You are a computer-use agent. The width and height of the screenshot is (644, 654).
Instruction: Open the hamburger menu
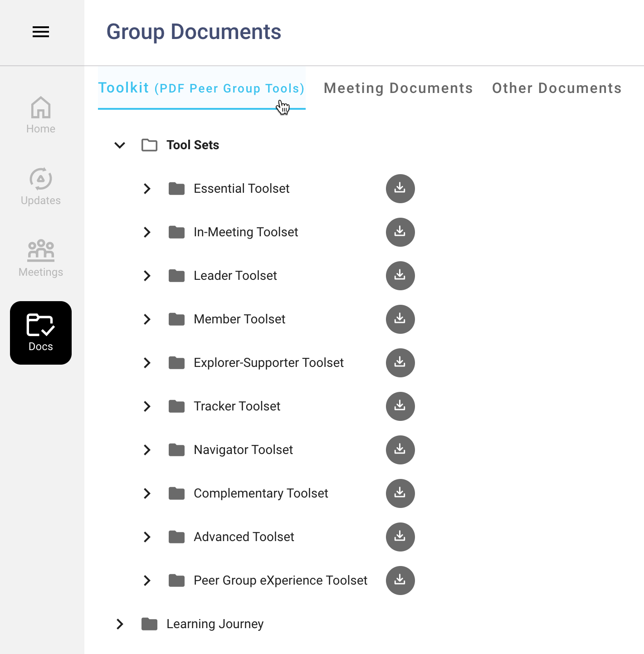click(41, 32)
